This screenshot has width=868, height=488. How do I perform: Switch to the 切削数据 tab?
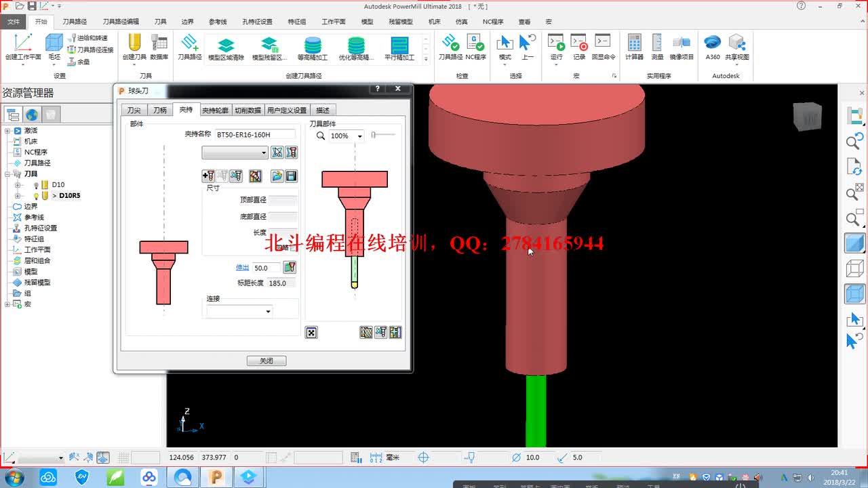248,110
